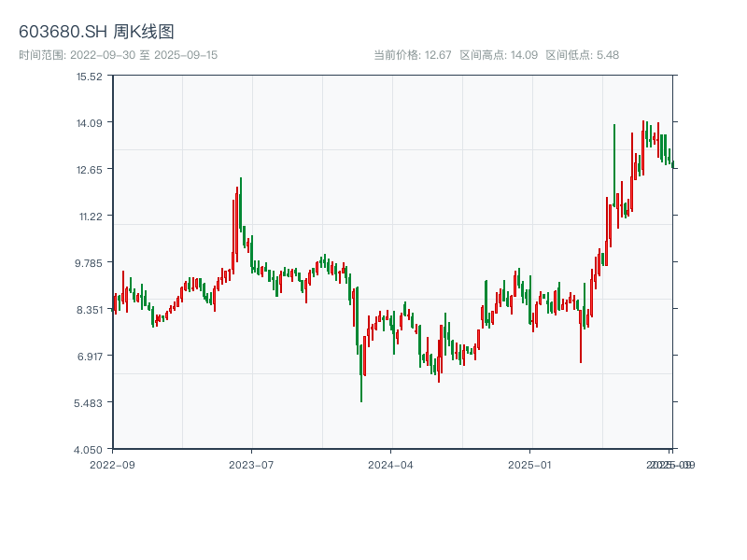Image resolution: width=747 pixels, height=560 pixels.
Task: Click the 5.483 y-axis label
Action: (x=88, y=403)
